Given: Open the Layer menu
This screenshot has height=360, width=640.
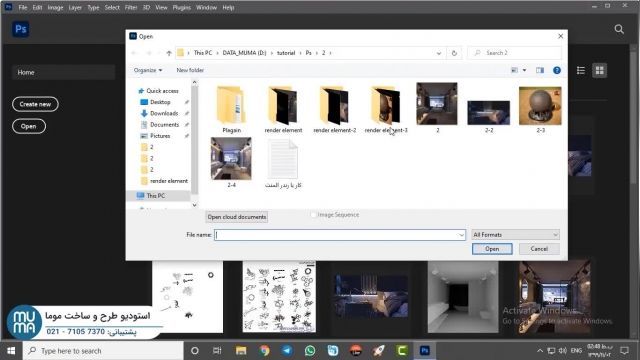Looking at the screenshot, I should (x=75, y=7).
